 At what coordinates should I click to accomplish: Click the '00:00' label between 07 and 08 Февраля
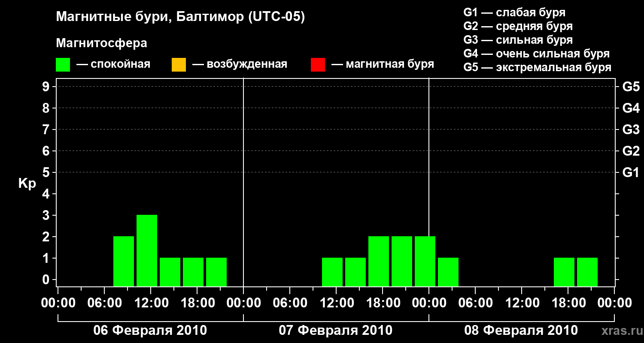coord(429,303)
